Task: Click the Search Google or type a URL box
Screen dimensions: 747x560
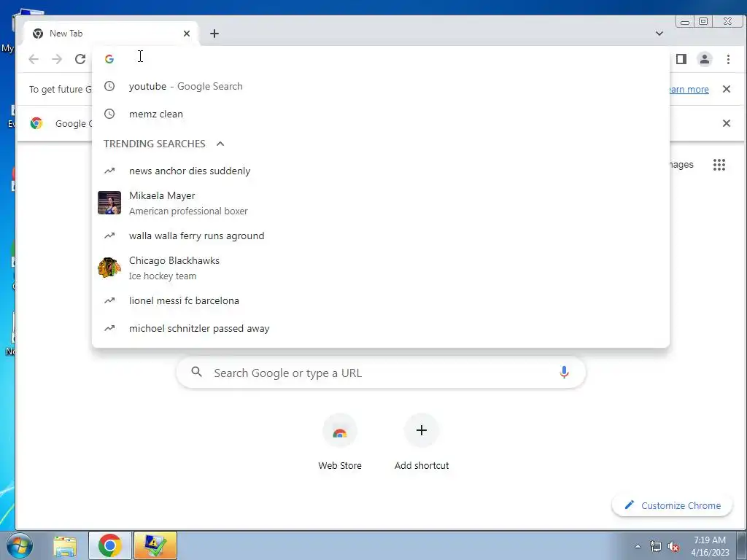Action: click(x=381, y=373)
